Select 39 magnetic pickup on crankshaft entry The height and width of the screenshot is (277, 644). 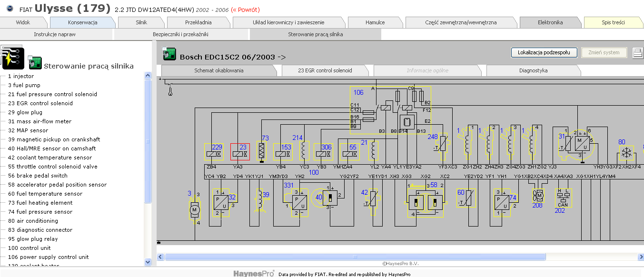[x=54, y=139]
